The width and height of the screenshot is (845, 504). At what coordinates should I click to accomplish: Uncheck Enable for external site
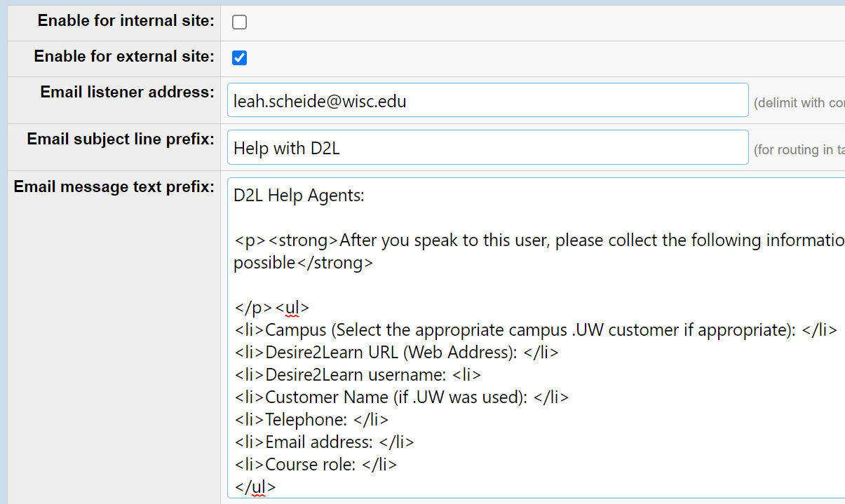[x=240, y=58]
